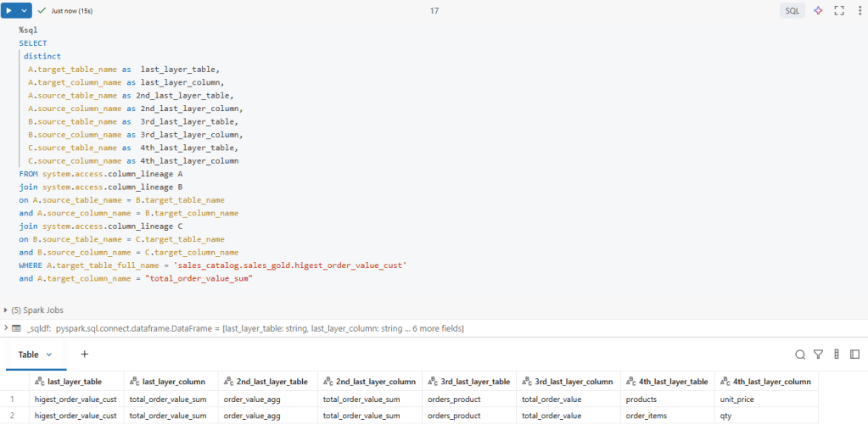Expand the (5) Spark Jobs section
The height and width of the screenshot is (436, 868).
[34, 310]
